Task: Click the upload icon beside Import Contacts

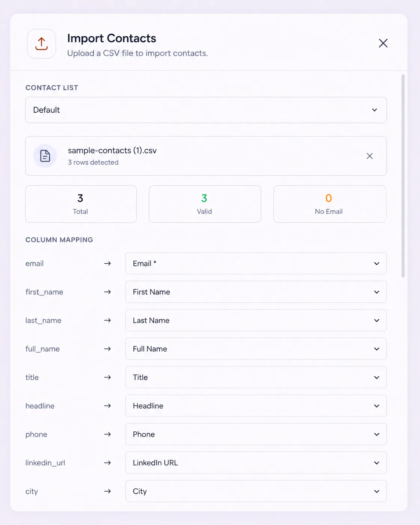Action: (x=42, y=44)
